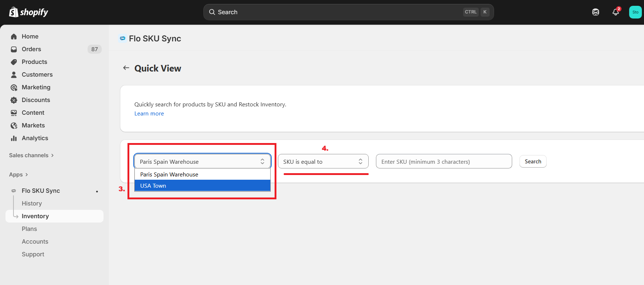The height and width of the screenshot is (285, 644).
Task: Choose the Paris Spain Warehouse option
Action: pyautogui.click(x=202, y=174)
